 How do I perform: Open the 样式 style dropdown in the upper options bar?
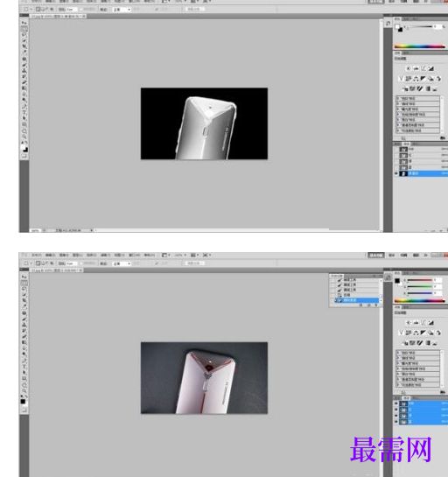click(x=122, y=10)
